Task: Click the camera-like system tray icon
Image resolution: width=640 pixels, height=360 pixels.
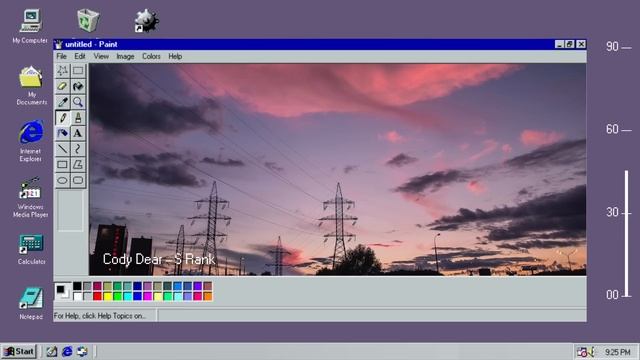Action: pyautogui.click(x=582, y=352)
